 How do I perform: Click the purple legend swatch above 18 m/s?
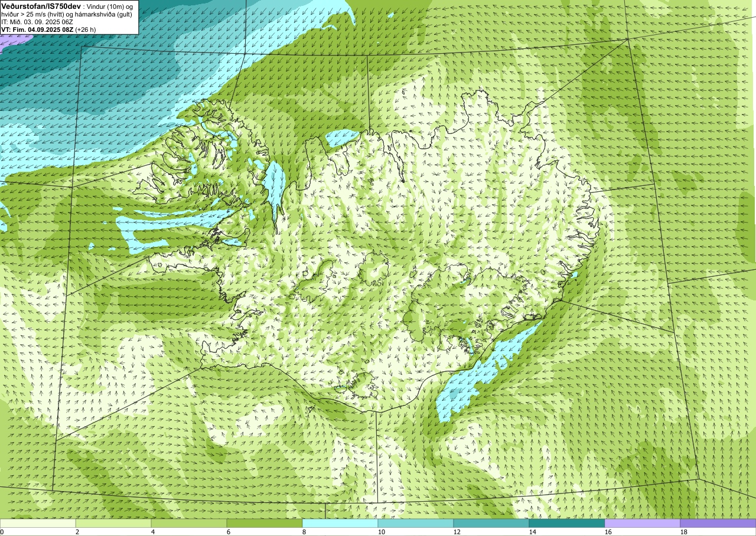coord(718,523)
